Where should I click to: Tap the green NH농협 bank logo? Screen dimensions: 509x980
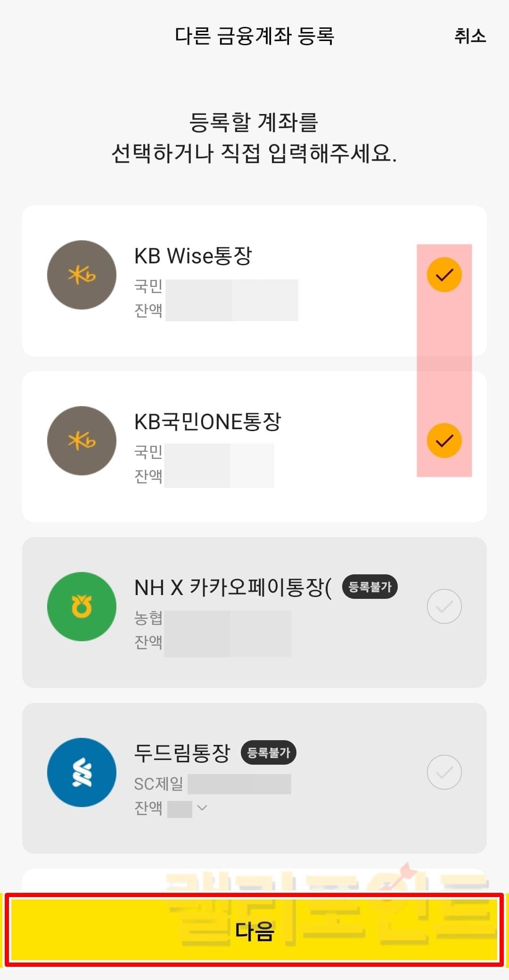coord(82,606)
